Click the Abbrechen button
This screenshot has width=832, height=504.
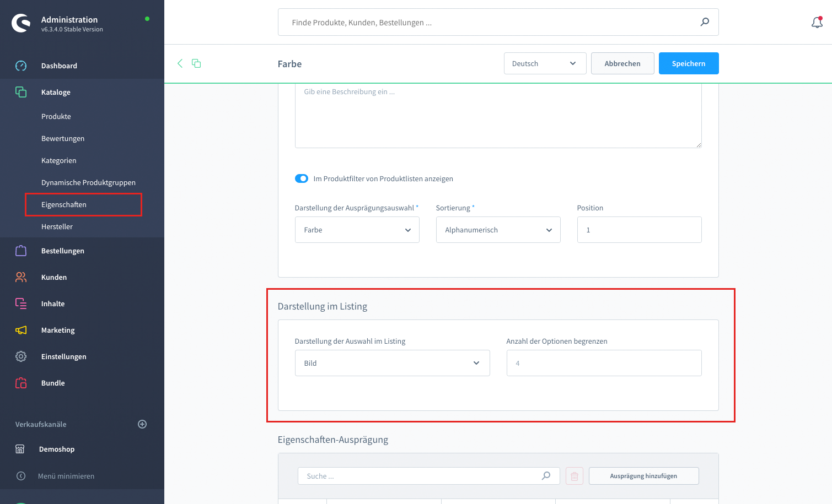pos(622,63)
